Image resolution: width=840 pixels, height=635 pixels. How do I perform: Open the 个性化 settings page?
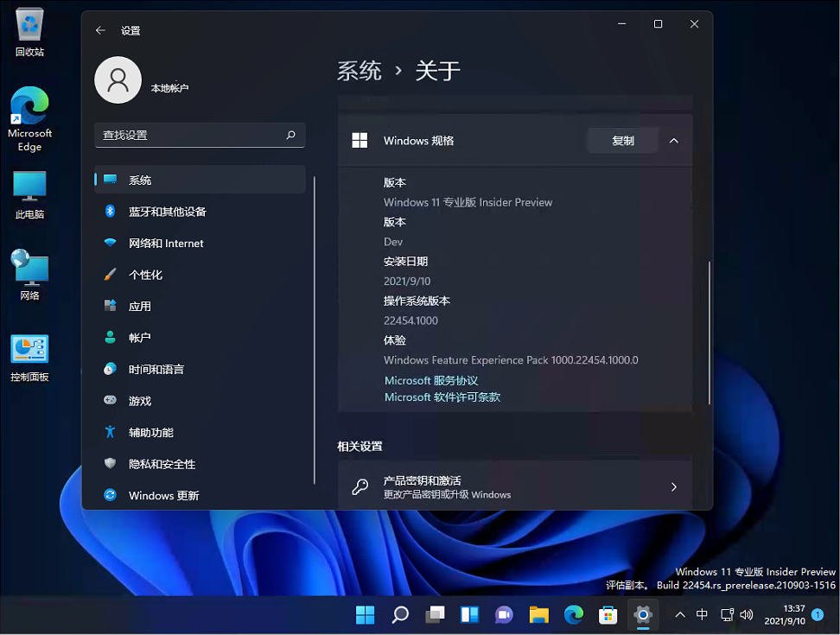[147, 274]
